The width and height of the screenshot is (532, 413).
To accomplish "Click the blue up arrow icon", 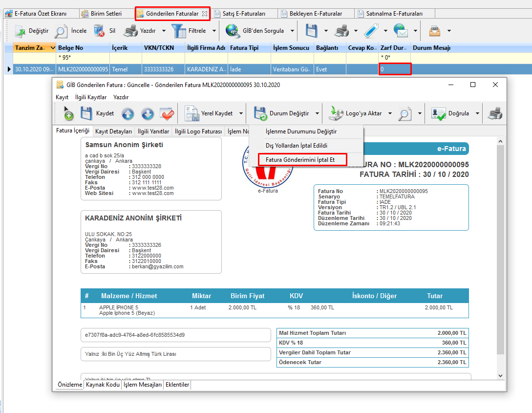I will pos(128,114).
